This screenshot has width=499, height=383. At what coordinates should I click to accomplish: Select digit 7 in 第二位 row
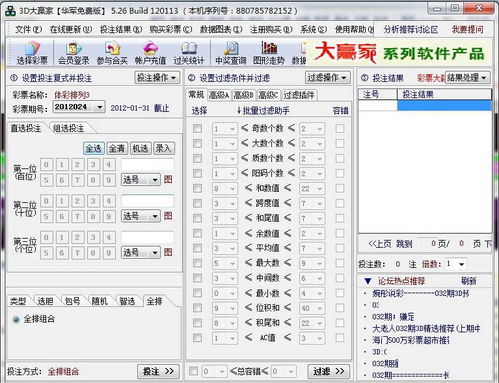tap(77, 216)
